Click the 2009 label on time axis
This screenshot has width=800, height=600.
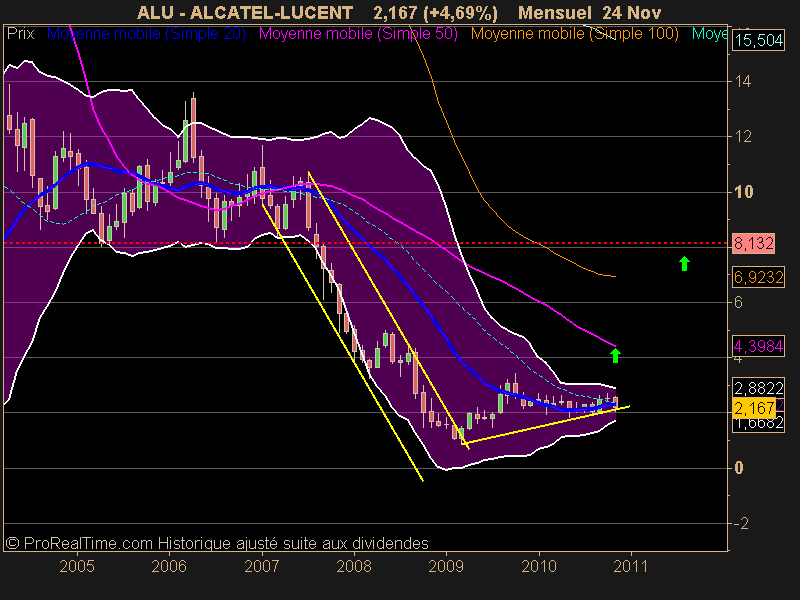(446, 566)
